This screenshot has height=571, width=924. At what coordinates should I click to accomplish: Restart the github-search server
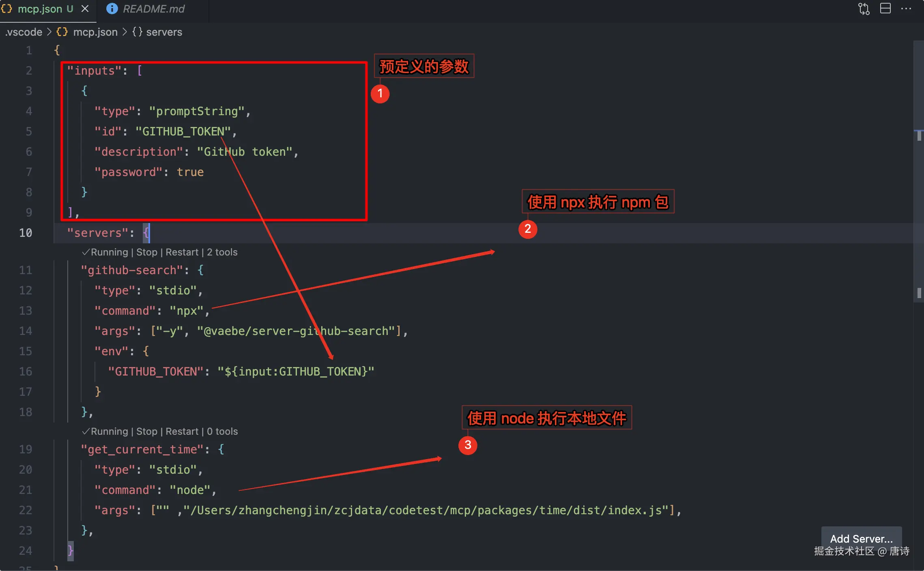click(182, 252)
